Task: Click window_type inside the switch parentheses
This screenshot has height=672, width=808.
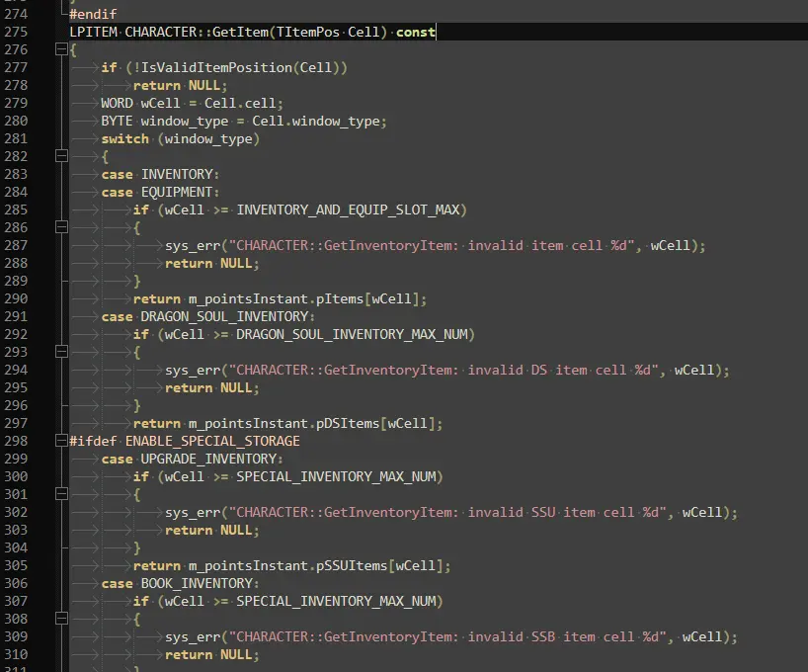Action: tap(207, 139)
